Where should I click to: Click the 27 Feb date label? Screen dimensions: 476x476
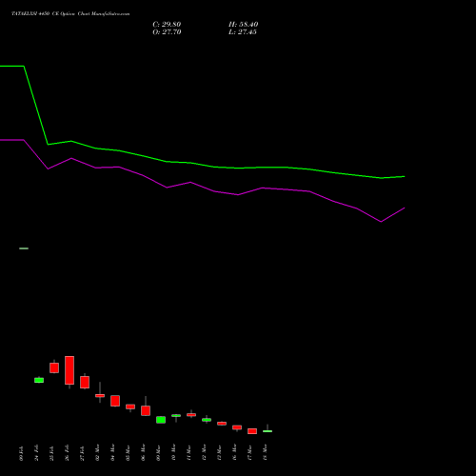[x=82, y=452]
